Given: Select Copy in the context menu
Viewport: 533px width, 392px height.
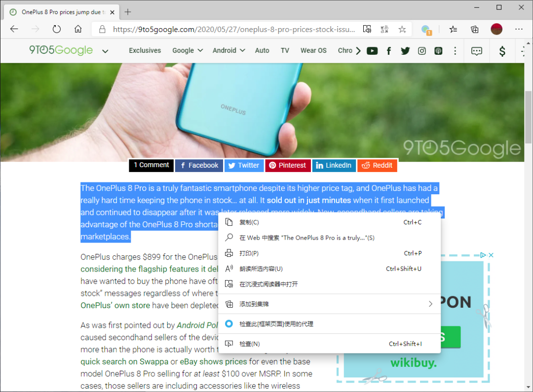Looking at the screenshot, I should click(x=329, y=222).
